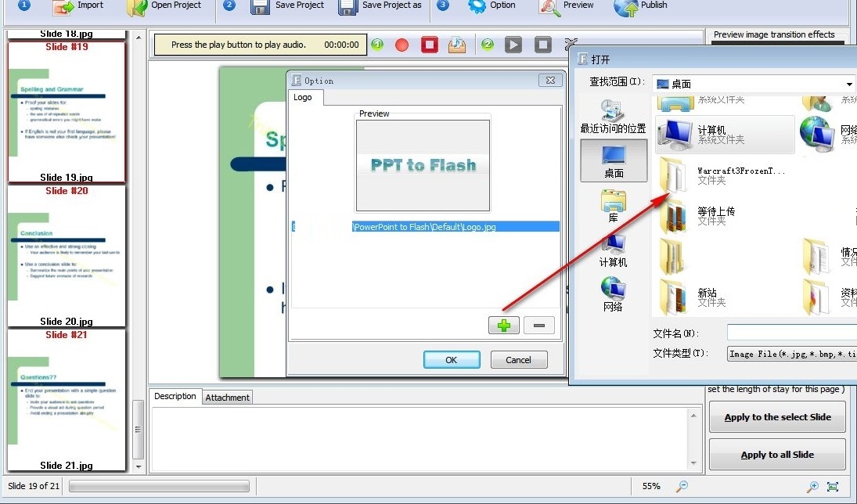Select 计算机 in open dialog sidebar
Image resolution: width=857 pixels, height=504 pixels.
(614, 250)
